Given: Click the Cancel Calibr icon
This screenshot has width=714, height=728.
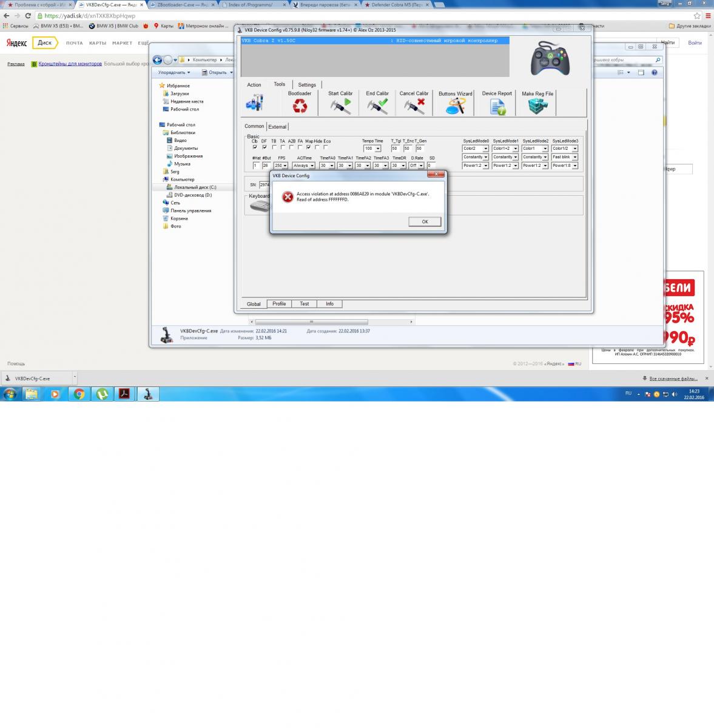Looking at the screenshot, I should pos(414,106).
